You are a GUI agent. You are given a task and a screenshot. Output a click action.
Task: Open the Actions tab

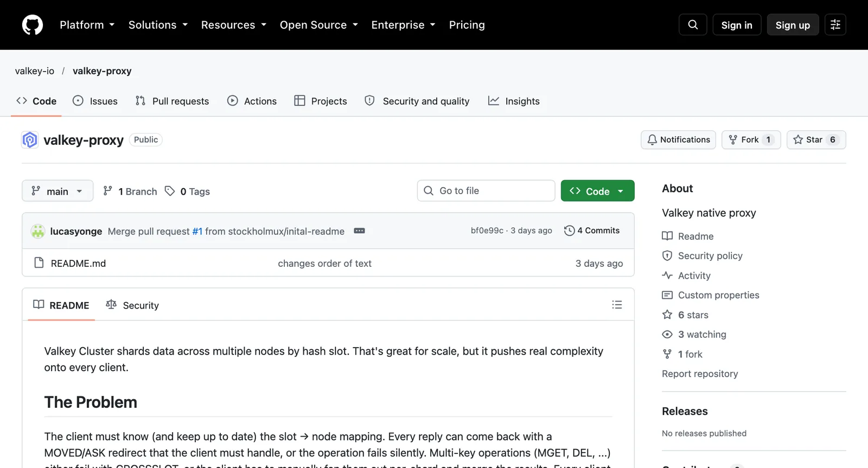click(x=252, y=101)
